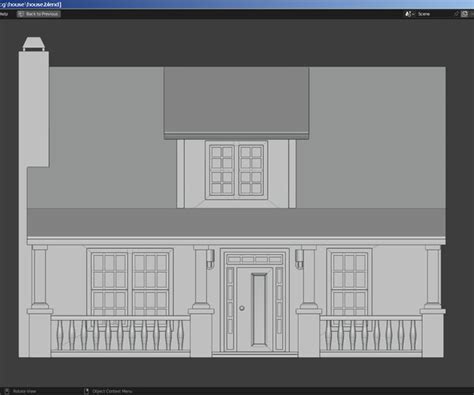This screenshot has height=395, width=474.
Task: Click the Back to Previous button
Action: point(39,14)
